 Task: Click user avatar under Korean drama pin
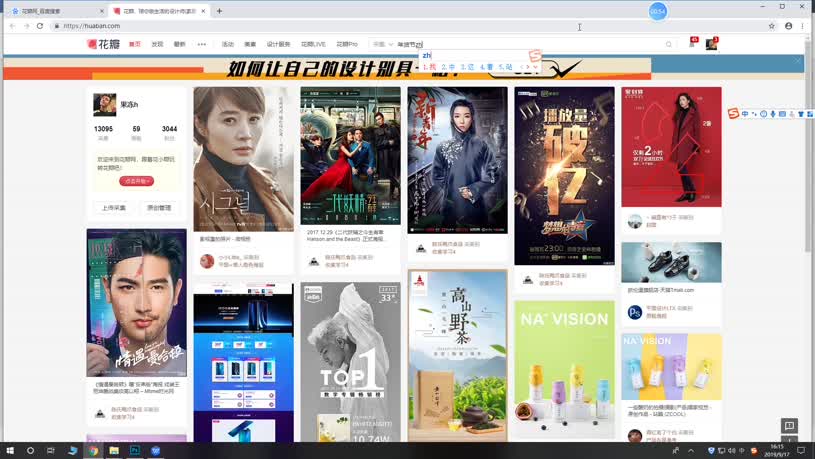(x=207, y=261)
